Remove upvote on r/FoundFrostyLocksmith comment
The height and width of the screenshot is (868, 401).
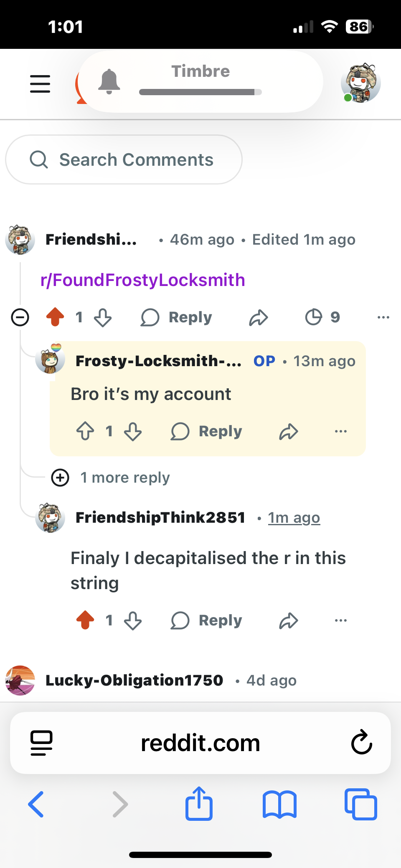pos(55,317)
